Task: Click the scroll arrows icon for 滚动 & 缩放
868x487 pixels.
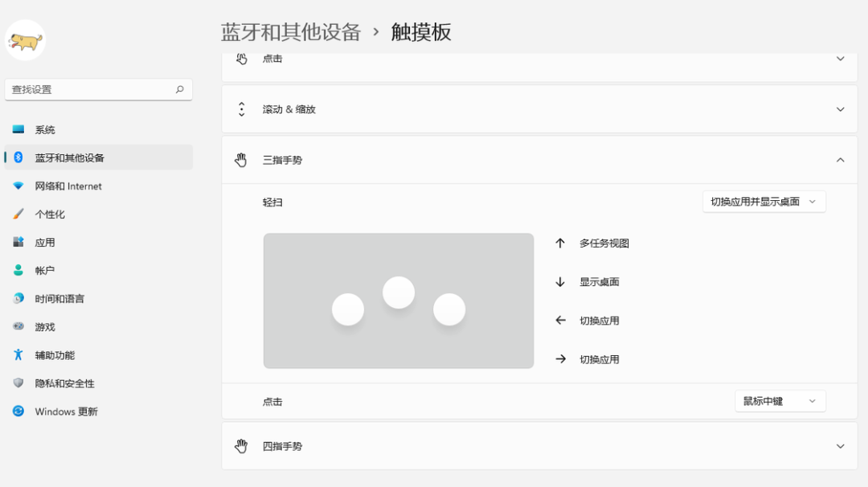Action: [x=241, y=109]
